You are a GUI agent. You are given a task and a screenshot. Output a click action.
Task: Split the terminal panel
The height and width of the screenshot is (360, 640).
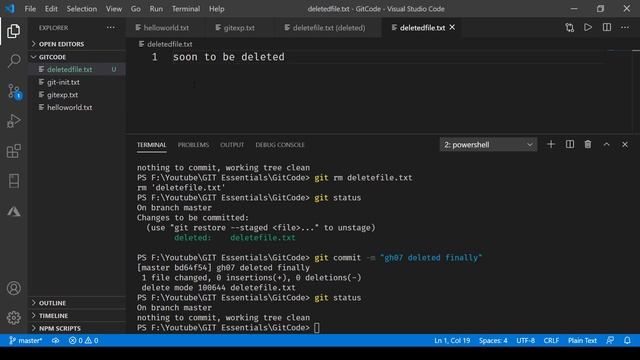[570, 144]
